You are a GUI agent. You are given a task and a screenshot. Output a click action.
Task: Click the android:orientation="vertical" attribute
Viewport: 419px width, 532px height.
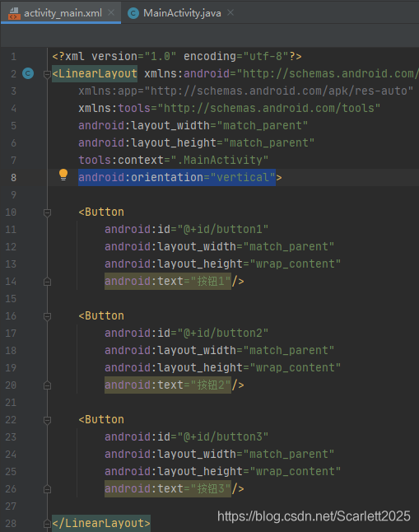click(177, 177)
